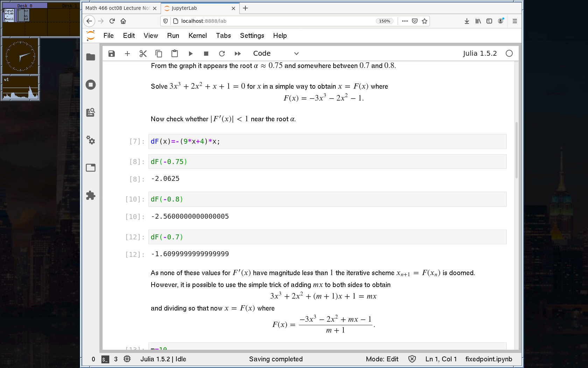
Task: Expand the cell type Code dropdown
Action: click(276, 54)
